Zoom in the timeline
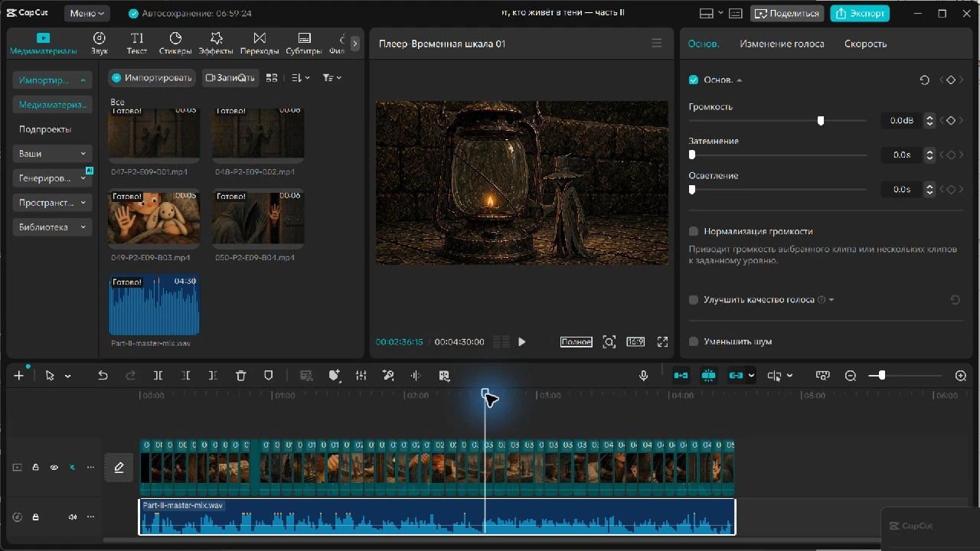The width and height of the screenshot is (980, 551). click(x=961, y=376)
